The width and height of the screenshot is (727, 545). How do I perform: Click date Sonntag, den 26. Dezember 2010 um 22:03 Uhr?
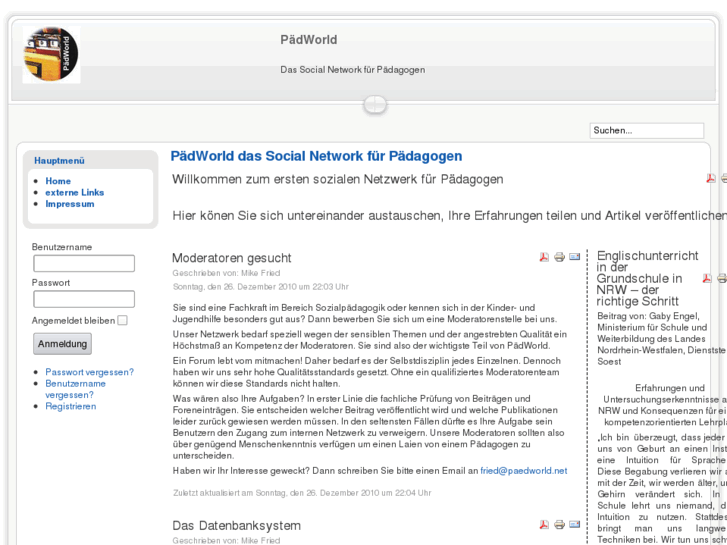tap(261, 287)
